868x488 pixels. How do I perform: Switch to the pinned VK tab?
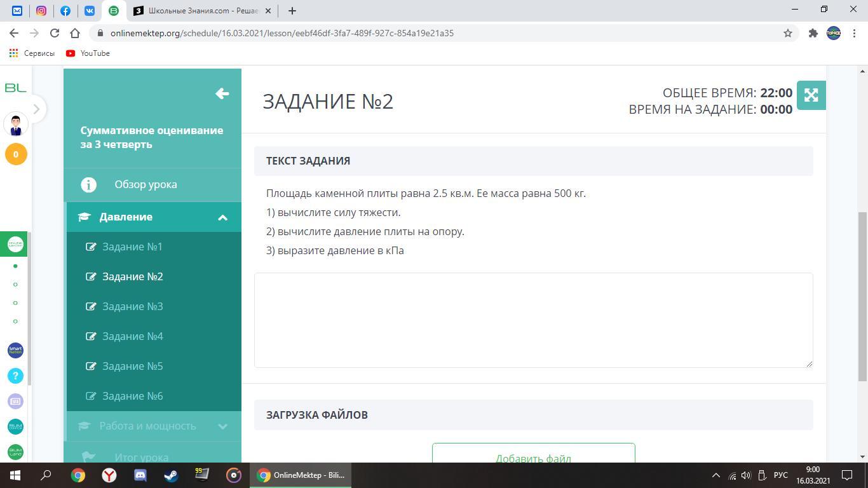[x=90, y=11]
